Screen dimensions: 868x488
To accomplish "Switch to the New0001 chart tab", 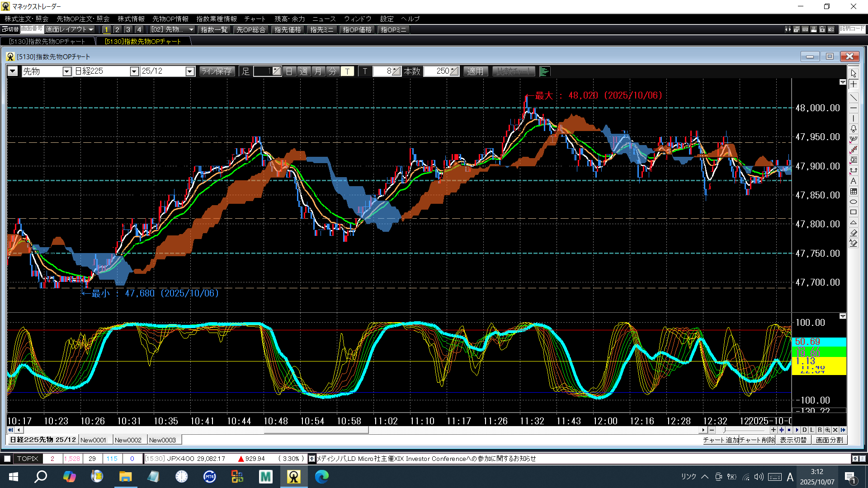I will tap(94, 440).
